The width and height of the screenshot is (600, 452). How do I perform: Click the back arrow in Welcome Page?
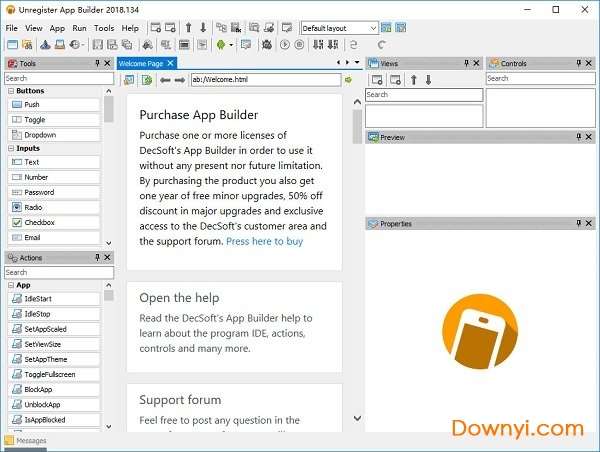pyautogui.click(x=165, y=80)
